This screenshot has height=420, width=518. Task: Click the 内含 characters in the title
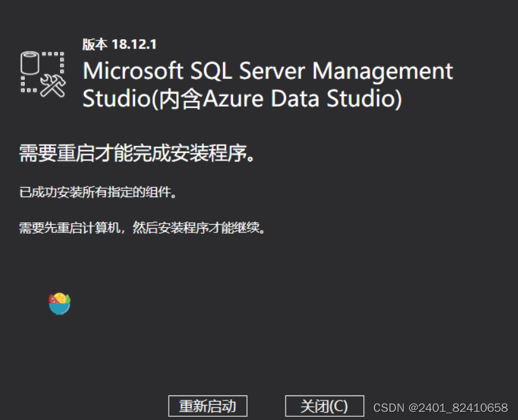pyautogui.click(x=181, y=99)
